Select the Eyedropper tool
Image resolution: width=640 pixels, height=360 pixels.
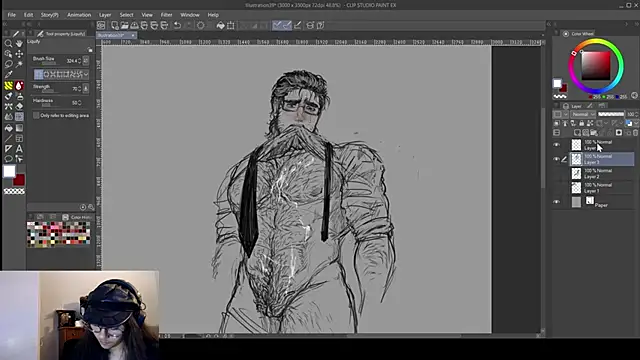point(8,75)
